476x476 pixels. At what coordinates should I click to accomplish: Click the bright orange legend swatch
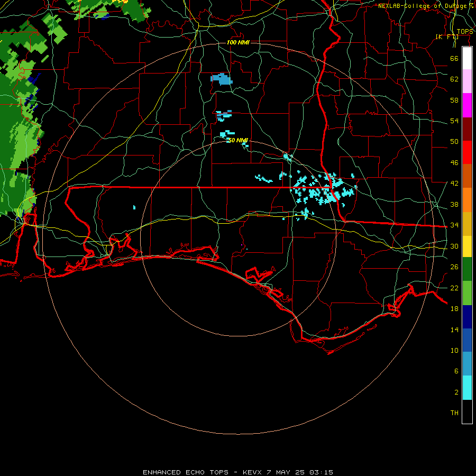tap(467, 200)
